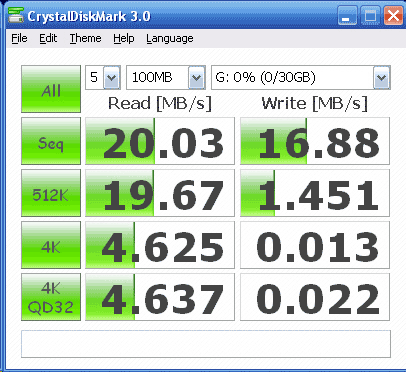Minimize the CrystalDiskMark window
This screenshot has height=372, width=406.
pyautogui.click(x=347, y=15)
